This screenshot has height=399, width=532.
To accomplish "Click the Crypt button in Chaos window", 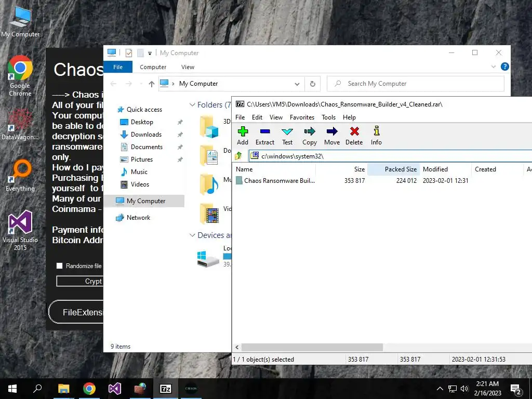I will (79, 281).
